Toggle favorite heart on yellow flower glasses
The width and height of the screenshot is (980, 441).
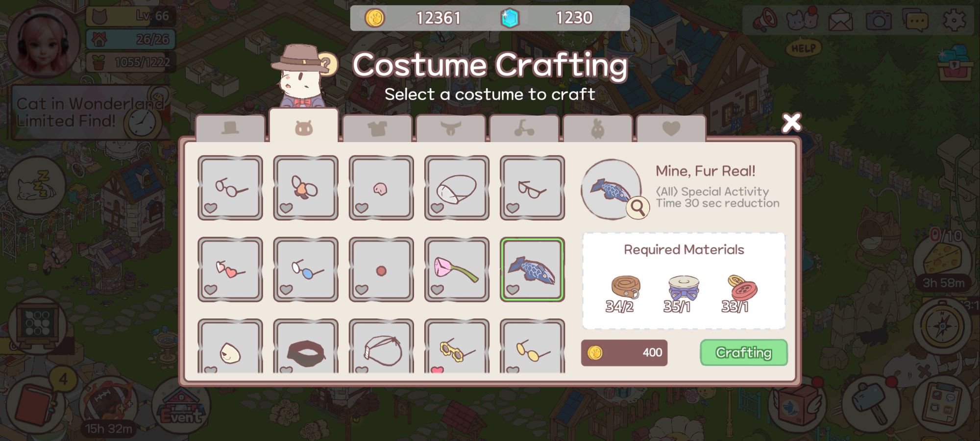(437, 369)
